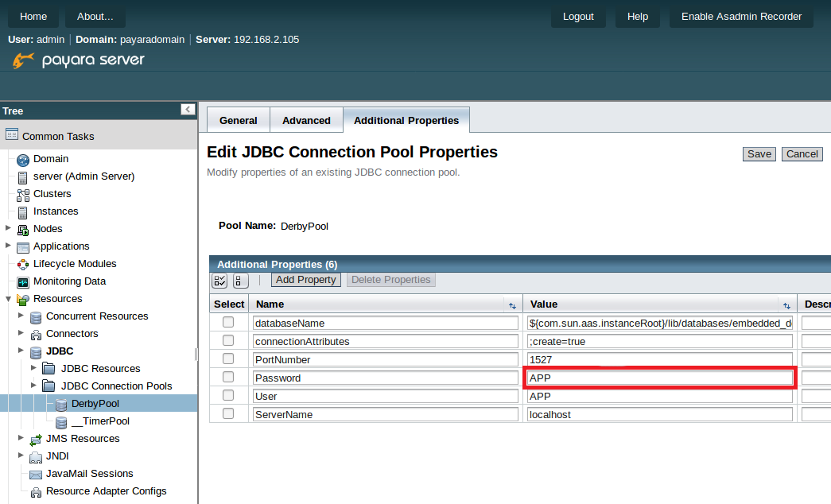
Task: Open the Lifecycle Modules icon
Action: click(x=23, y=265)
